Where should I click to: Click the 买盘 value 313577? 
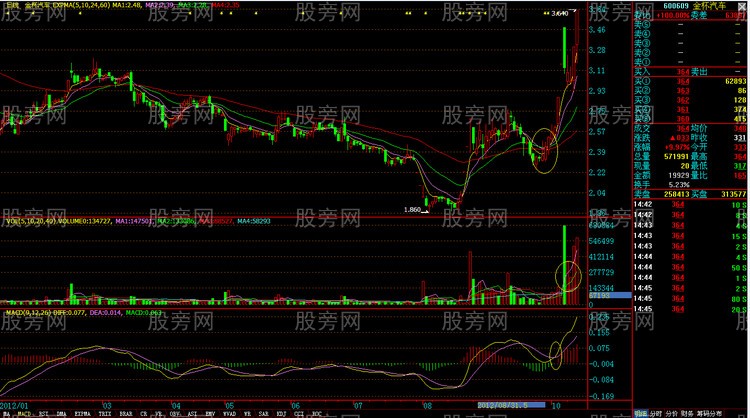pos(734,194)
